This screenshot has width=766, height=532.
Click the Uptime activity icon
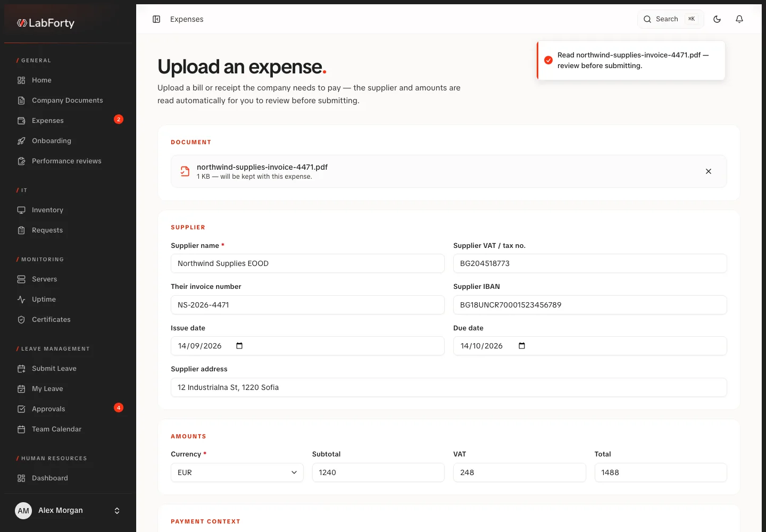click(21, 300)
